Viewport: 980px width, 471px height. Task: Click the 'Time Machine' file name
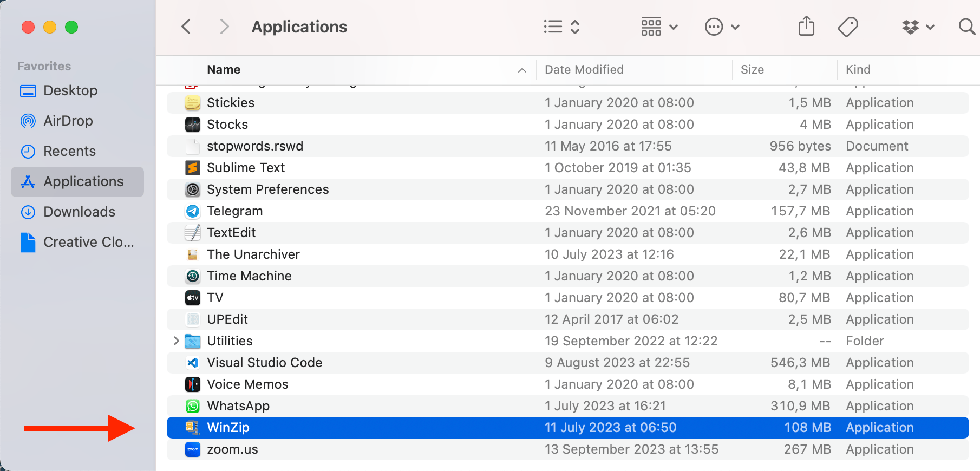249,276
